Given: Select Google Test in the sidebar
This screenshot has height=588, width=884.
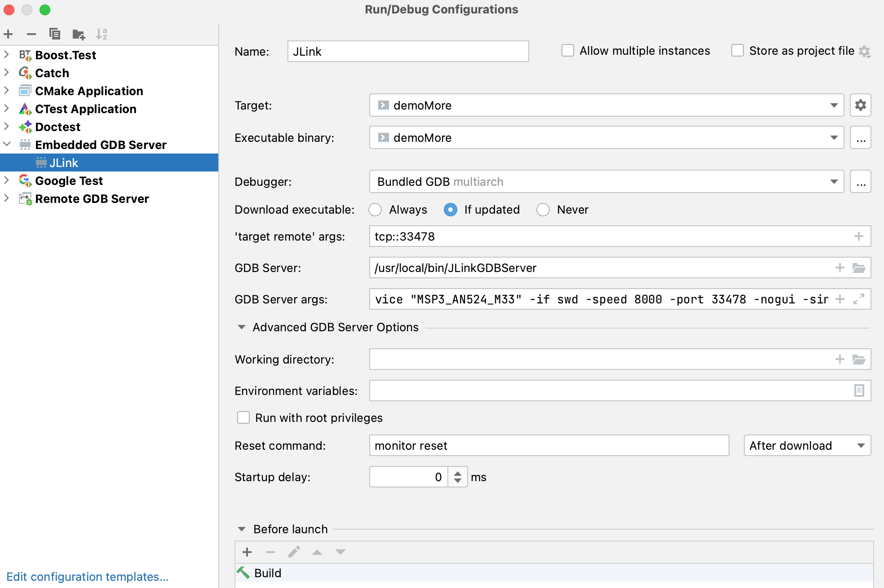Looking at the screenshot, I should pos(69,180).
